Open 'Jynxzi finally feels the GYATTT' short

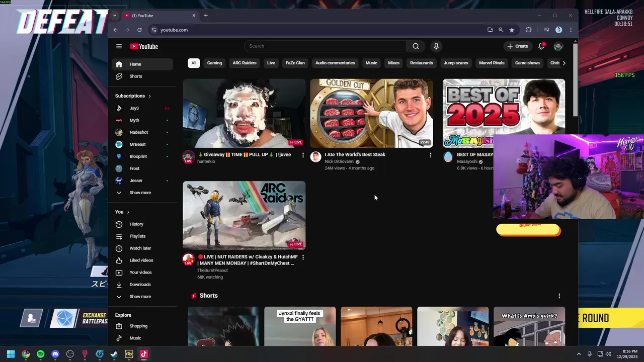(300, 326)
